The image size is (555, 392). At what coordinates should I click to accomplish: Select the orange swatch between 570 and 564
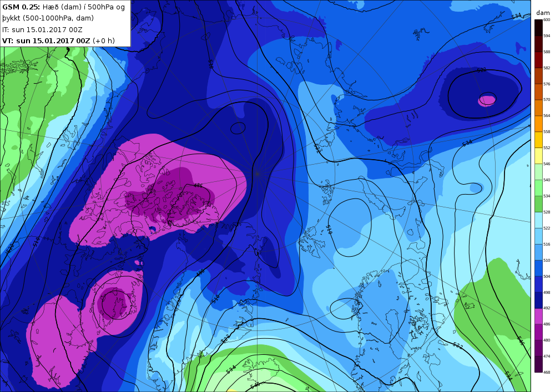(x=538, y=108)
